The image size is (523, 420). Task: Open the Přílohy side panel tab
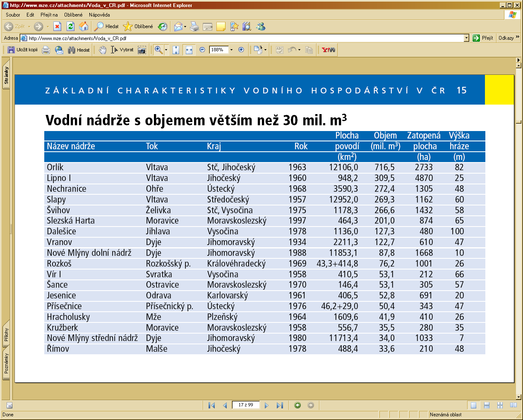click(6, 334)
